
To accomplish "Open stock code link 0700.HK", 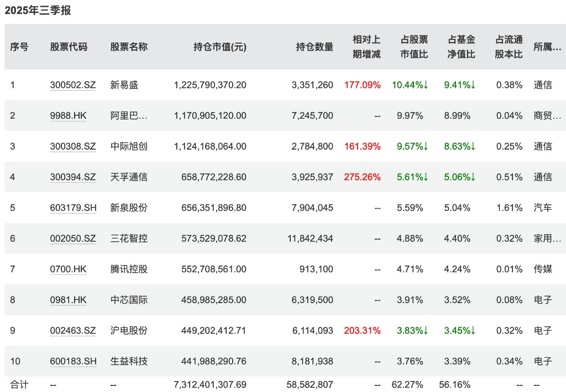I will coord(68,269).
